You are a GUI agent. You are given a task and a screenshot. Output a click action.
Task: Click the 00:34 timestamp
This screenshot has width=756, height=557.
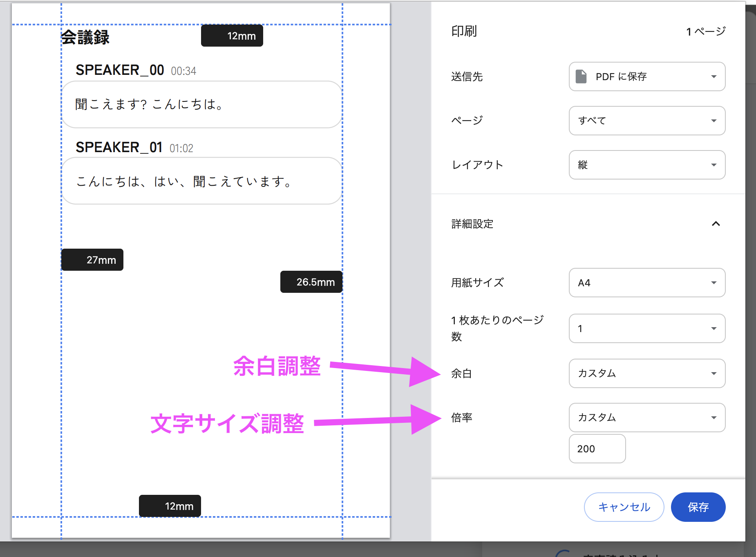point(183,71)
